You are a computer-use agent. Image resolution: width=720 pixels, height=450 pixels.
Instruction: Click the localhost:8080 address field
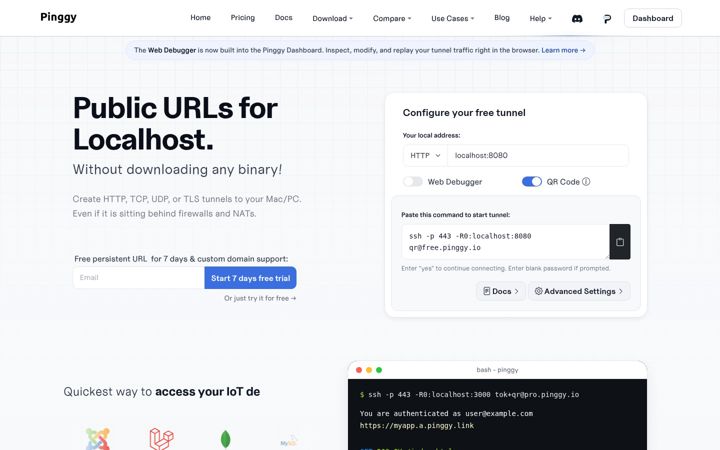[538, 156]
